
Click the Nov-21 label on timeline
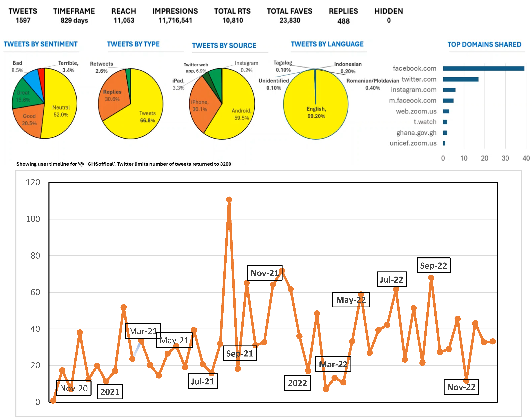[x=264, y=273]
